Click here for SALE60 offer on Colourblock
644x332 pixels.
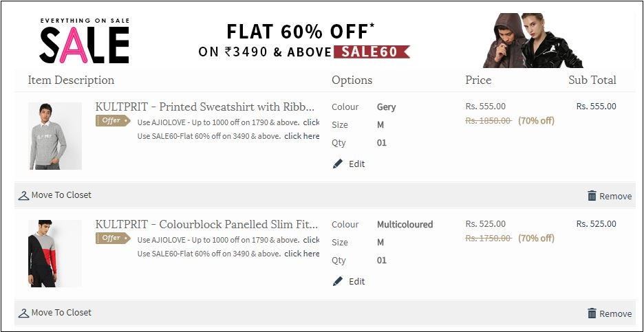click(301, 254)
